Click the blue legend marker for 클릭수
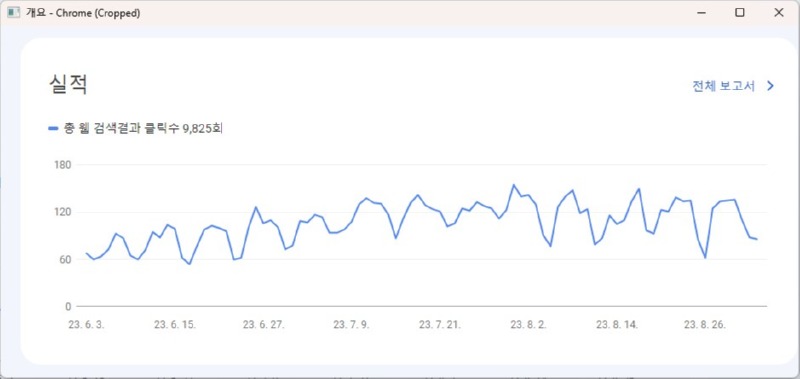 click(53, 129)
